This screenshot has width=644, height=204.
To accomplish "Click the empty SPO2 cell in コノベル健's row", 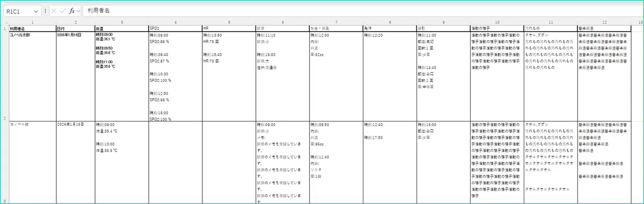I will coord(175,162).
